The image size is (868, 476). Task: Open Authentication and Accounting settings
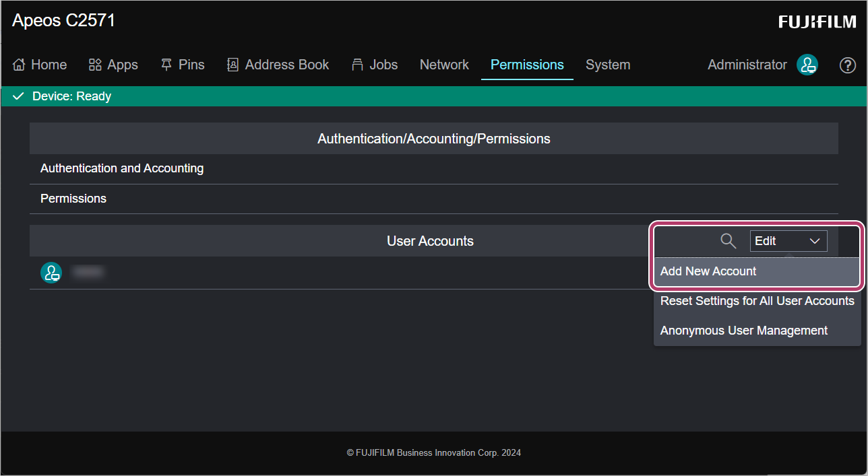(434, 168)
